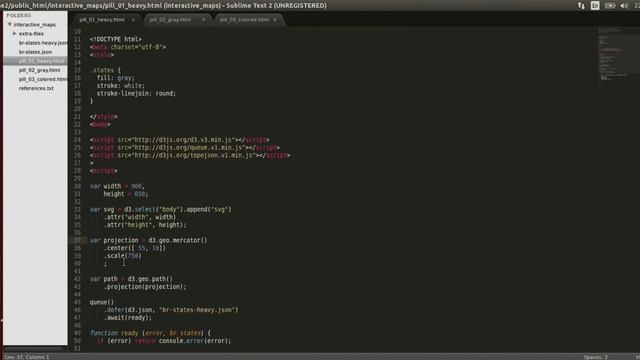Click the sidebar horizontal scrollbar
Viewport: 640px width, 360px height.
pyautogui.click(x=33, y=349)
